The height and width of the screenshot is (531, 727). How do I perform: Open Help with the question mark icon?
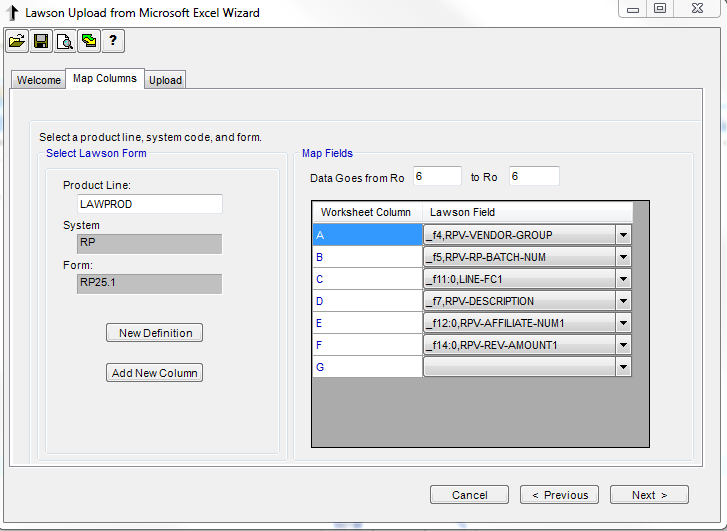[113, 41]
